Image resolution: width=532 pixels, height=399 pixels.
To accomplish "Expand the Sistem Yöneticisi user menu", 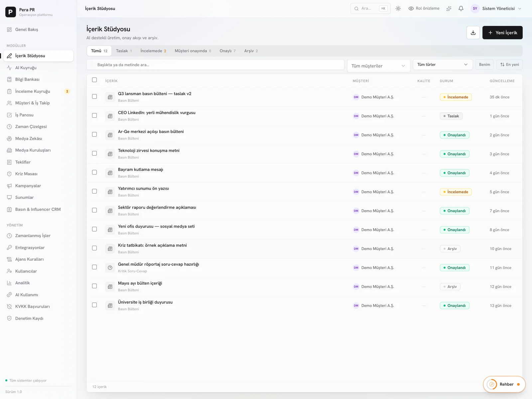I will [496, 9].
